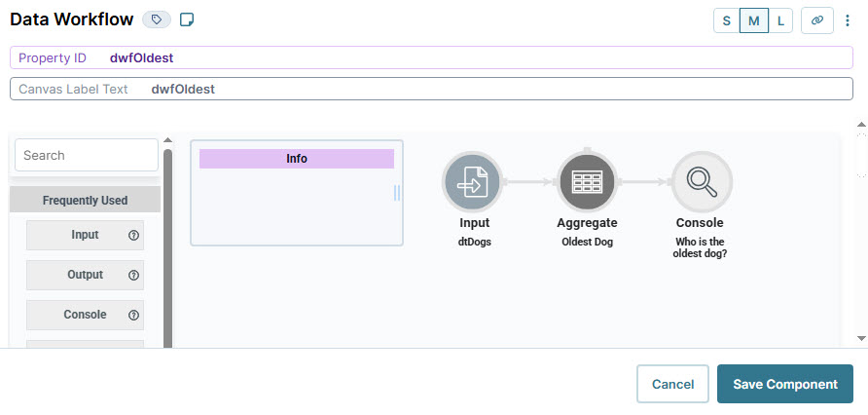
Task: Grab the Info panel resize handle
Action: point(397,193)
